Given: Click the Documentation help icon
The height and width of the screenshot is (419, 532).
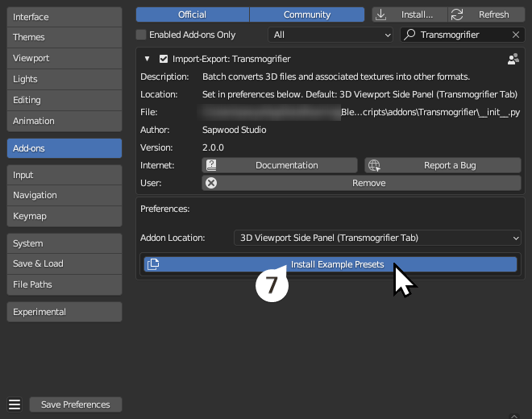Looking at the screenshot, I should [x=211, y=165].
